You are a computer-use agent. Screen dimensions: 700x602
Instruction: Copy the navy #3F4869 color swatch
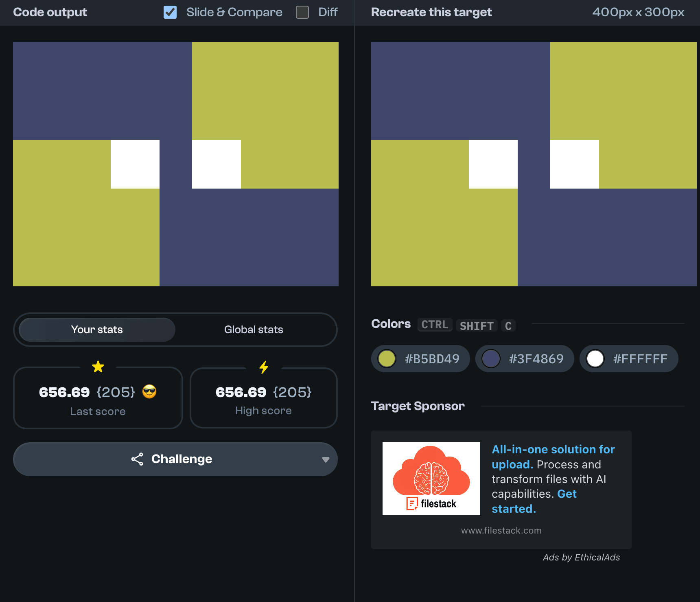coord(525,359)
